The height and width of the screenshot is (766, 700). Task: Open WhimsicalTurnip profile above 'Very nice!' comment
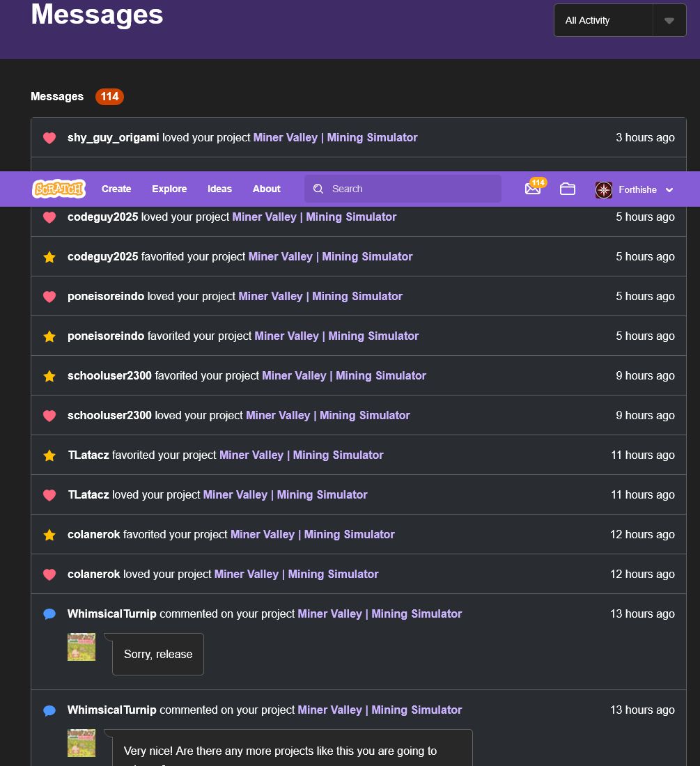coord(112,710)
